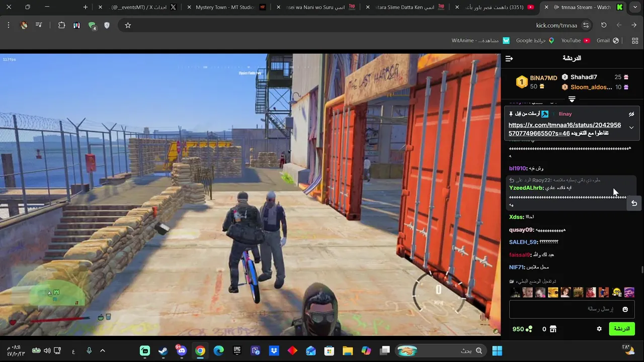Viewport: 644px width, 362px height.
Task: Go forward using the right arrow
Action: 634,25
